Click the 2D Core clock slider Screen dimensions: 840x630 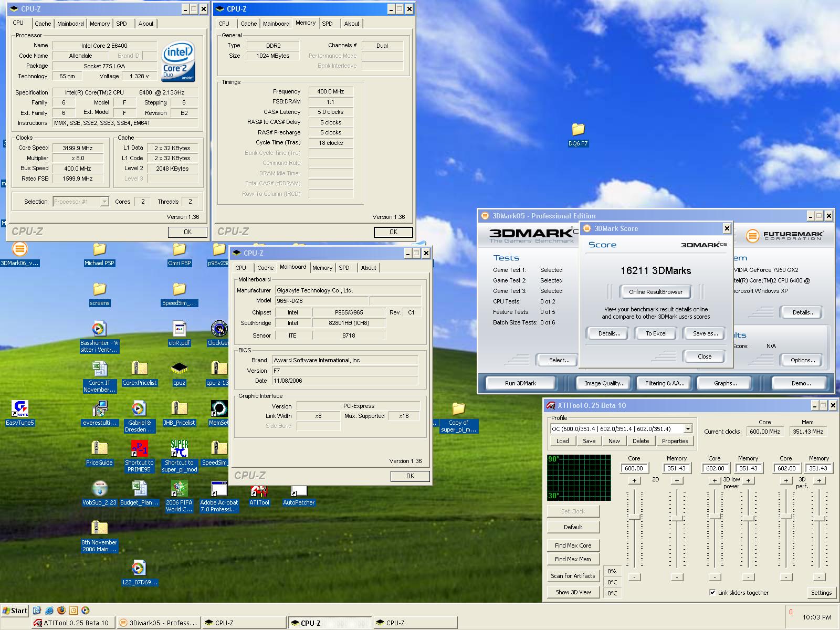tap(634, 518)
